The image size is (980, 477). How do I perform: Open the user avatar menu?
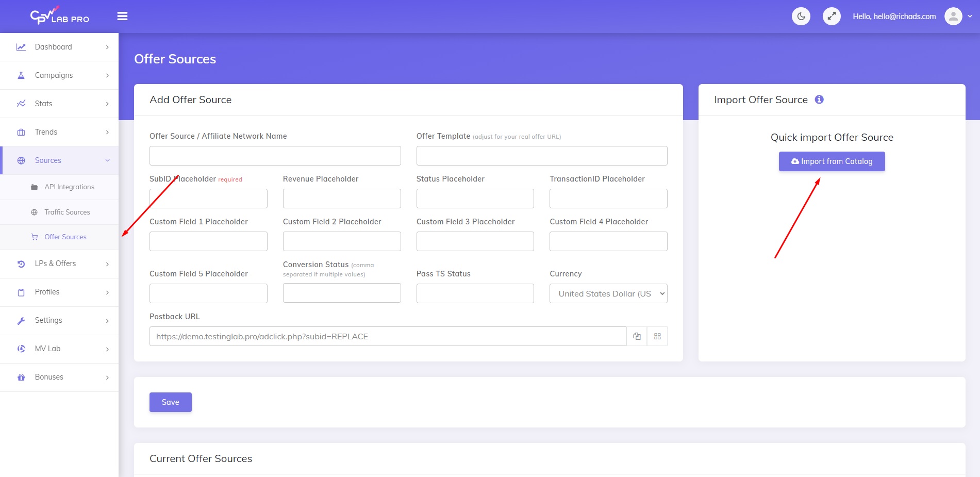click(x=953, y=17)
